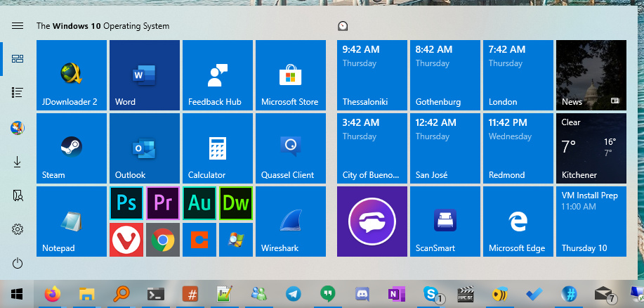Open the terminal prompt icon in taskbar
644x308 pixels.
coord(156,294)
